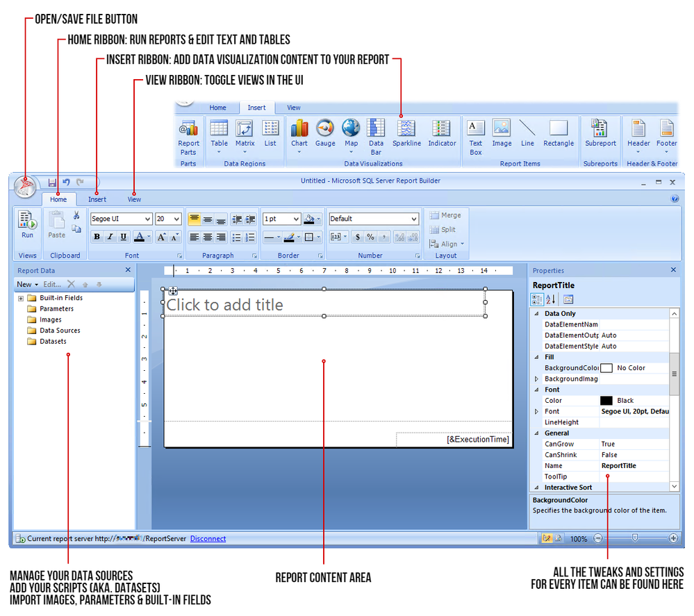Viewport: 694px width, 616px height.
Task: Open the round Report Builder application button
Action: 25,186
